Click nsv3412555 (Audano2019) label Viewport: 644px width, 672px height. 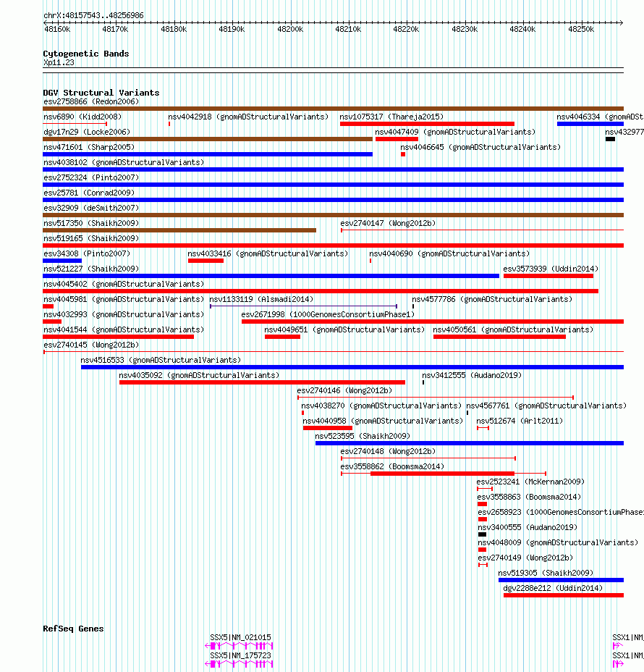tap(472, 375)
